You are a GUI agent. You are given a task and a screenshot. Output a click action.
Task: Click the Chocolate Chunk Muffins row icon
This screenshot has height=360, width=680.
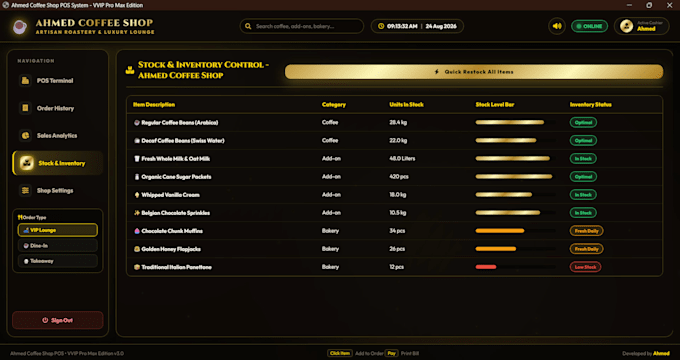click(137, 231)
